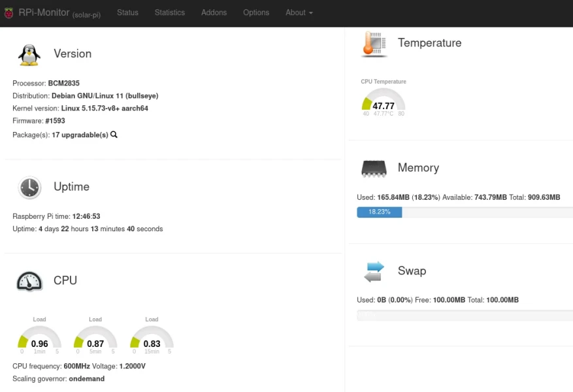Open the Addons menu item

(x=214, y=12)
